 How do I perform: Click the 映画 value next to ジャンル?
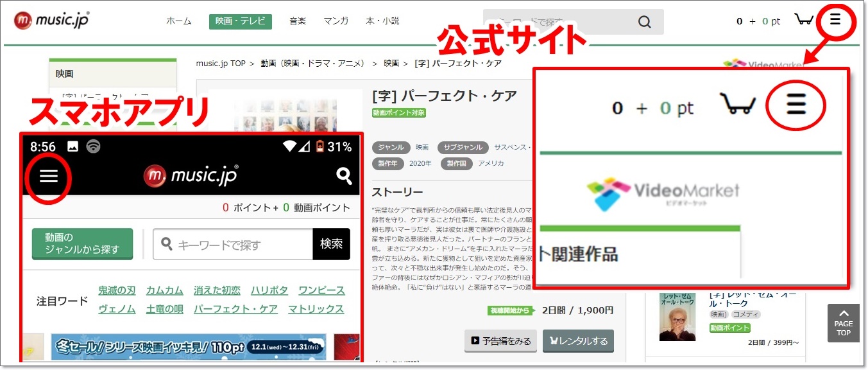point(422,147)
